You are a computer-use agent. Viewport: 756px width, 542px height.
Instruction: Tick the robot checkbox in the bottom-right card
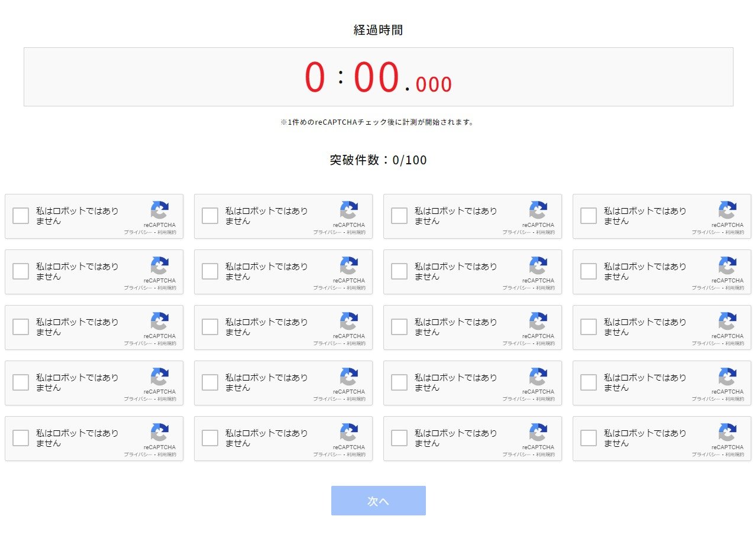tap(588, 438)
